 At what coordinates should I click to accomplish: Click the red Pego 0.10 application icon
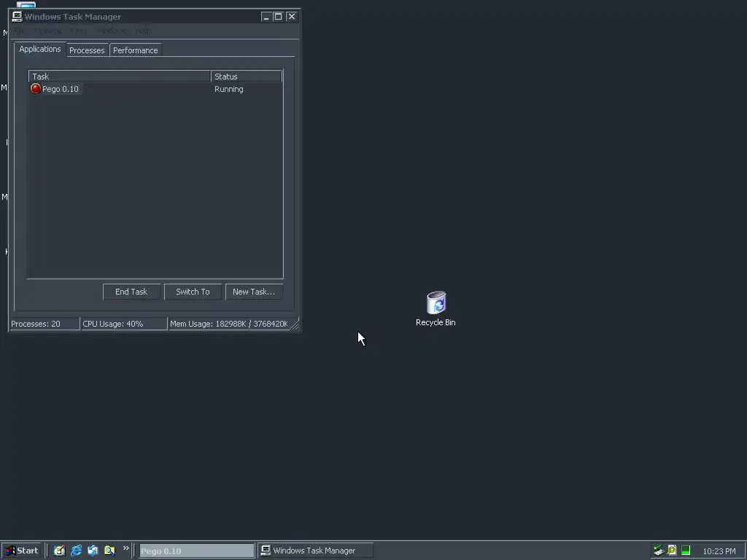36,88
